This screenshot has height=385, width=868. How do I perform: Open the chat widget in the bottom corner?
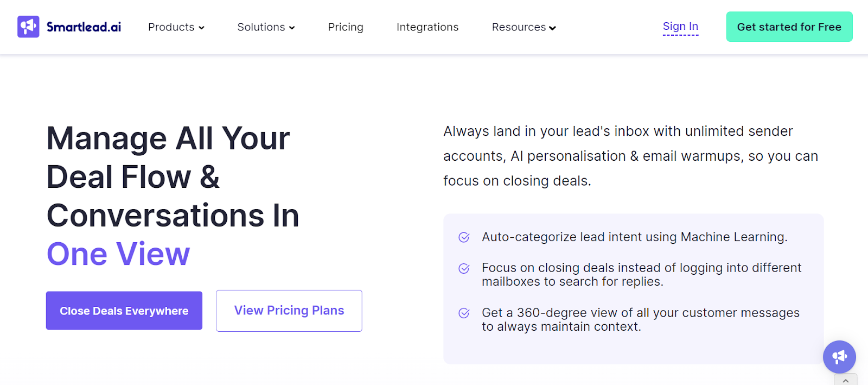point(839,357)
